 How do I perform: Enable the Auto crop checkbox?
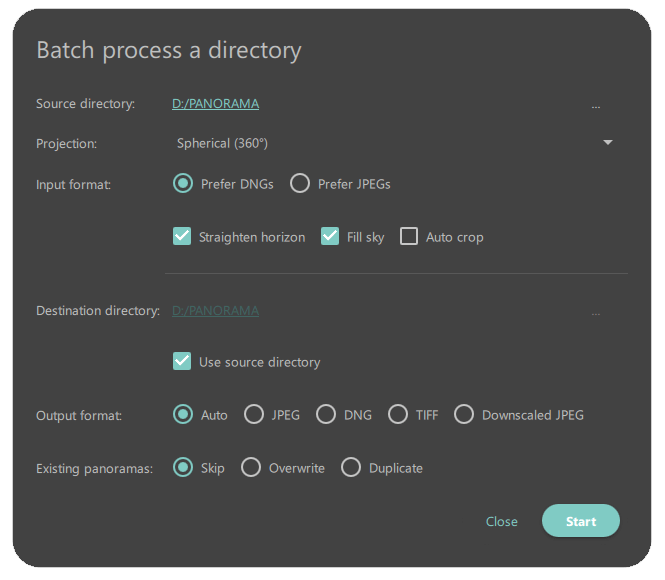409,236
